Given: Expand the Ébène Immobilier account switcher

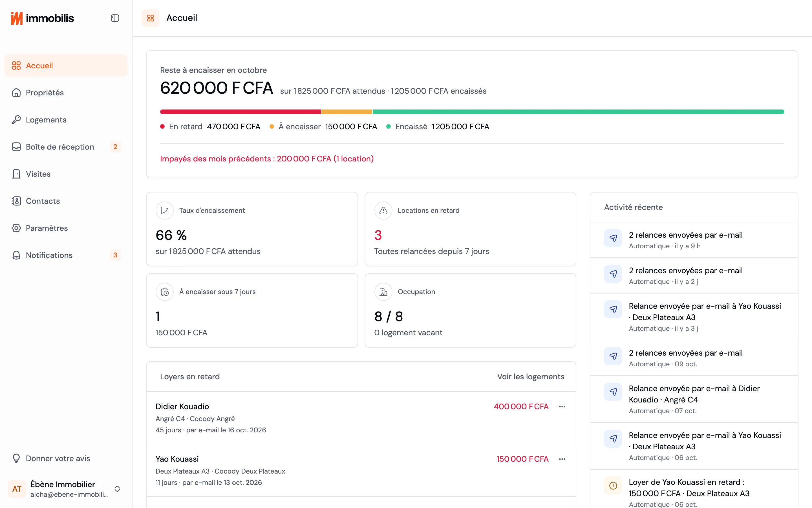Looking at the screenshot, I should tap(117, 489).
